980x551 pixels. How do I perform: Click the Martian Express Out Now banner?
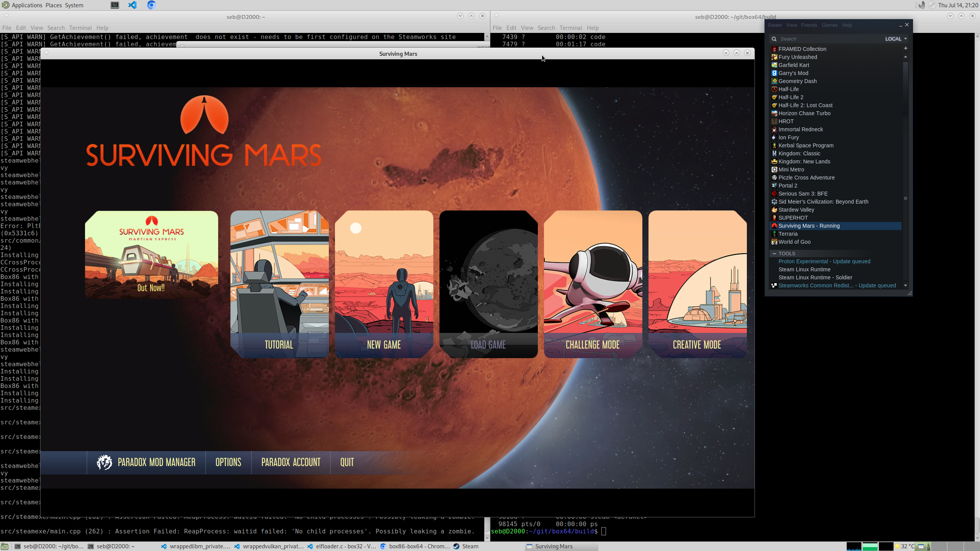tap(151, 254)
